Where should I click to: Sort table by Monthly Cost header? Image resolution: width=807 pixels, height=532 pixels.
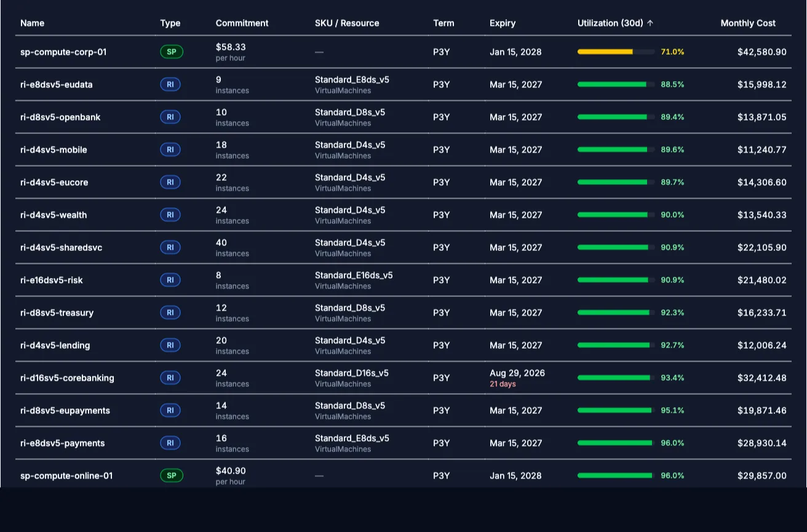click(748, 23)
